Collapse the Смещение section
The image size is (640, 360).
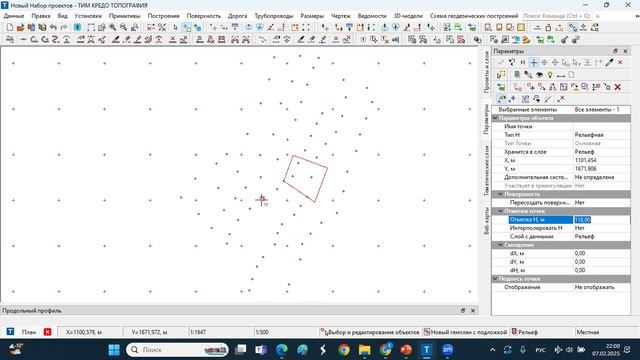click(x=501, y=245)
